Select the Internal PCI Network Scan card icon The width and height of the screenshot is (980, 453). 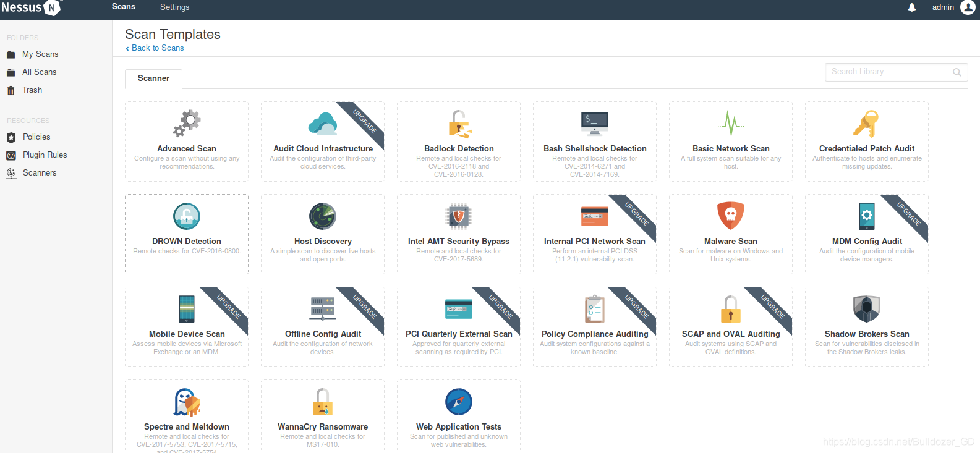coord(595,216)
